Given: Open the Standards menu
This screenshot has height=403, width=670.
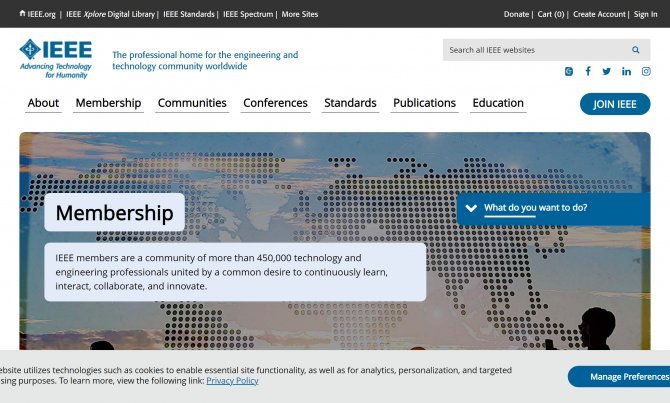Looking at the screenshot, I should [x=350, y=103].
